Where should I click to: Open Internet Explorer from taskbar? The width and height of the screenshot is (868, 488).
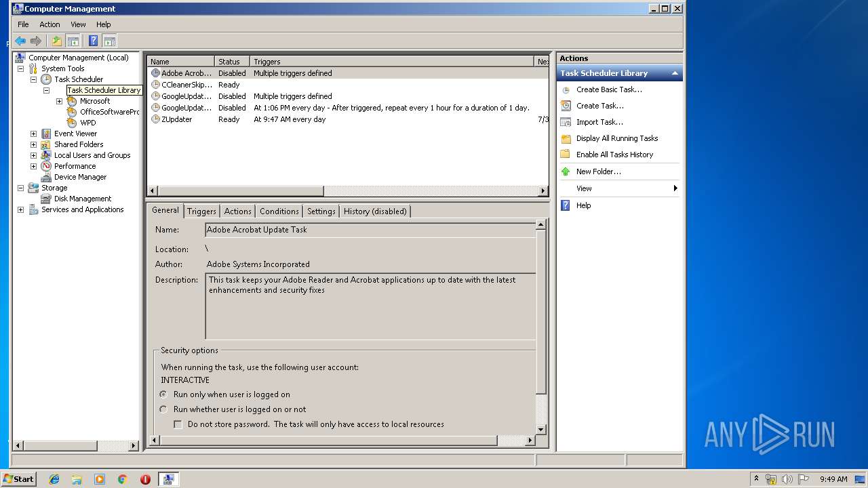(x=54, y=479)
